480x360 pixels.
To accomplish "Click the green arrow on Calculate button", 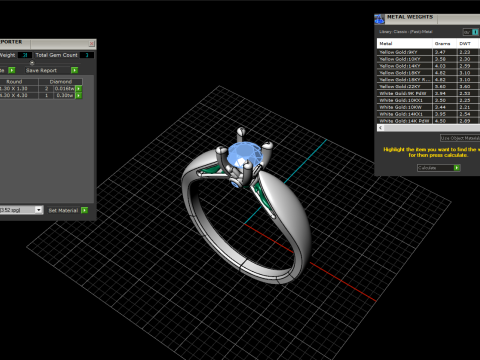I will 457,168.
